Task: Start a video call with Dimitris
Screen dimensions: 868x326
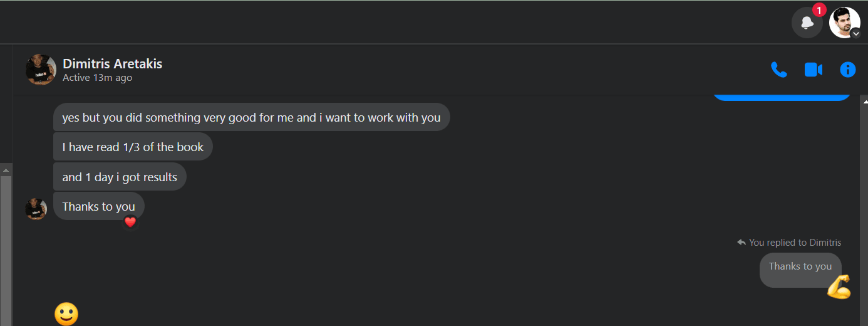Action: [x=813, y=70]
